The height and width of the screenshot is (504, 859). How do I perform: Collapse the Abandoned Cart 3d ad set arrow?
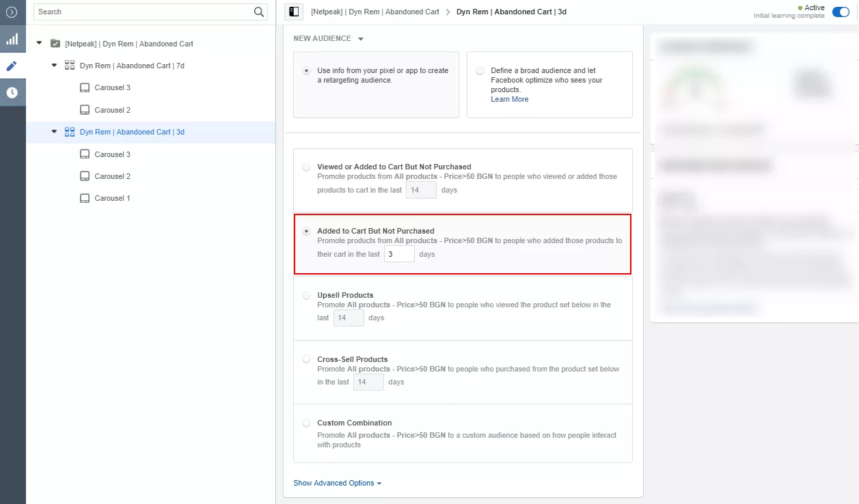tap(54, 131)
